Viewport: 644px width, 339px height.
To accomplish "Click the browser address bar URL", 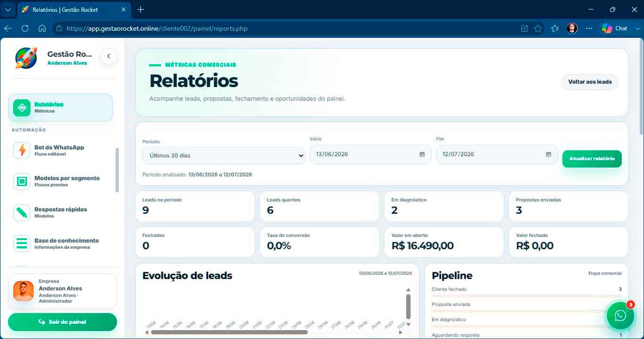I will (x=157, y=29).
